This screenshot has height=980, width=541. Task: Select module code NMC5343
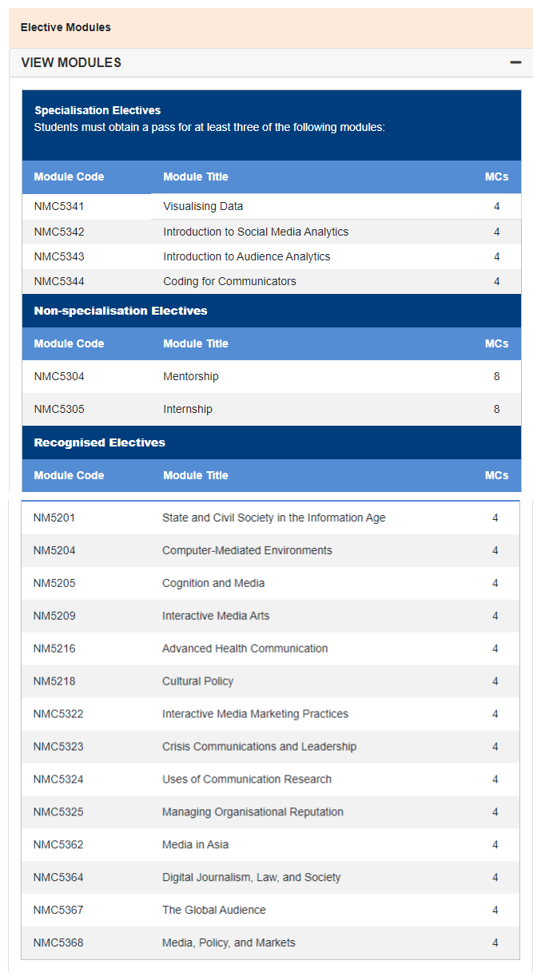click(59, 256)
